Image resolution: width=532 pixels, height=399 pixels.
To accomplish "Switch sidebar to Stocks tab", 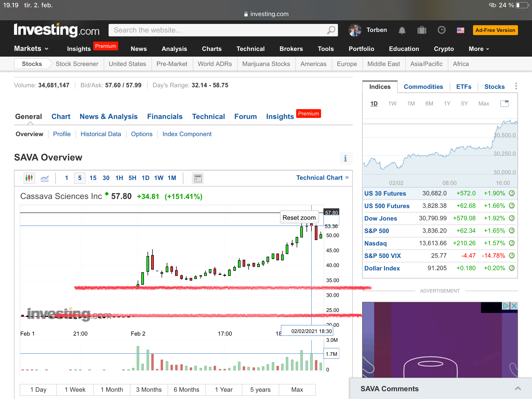I will (x=494, y=87).
